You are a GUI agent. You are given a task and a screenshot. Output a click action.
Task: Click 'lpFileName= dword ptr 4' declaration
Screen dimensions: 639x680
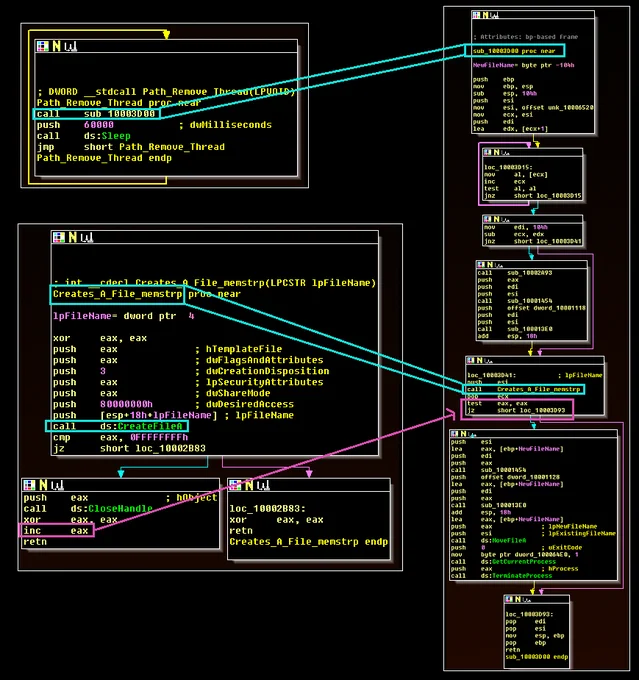124,316
